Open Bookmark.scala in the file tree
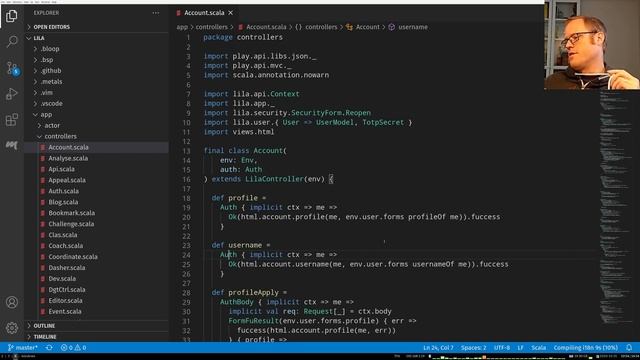The height and width of the screenshot is (360, 640). [96, 213]
